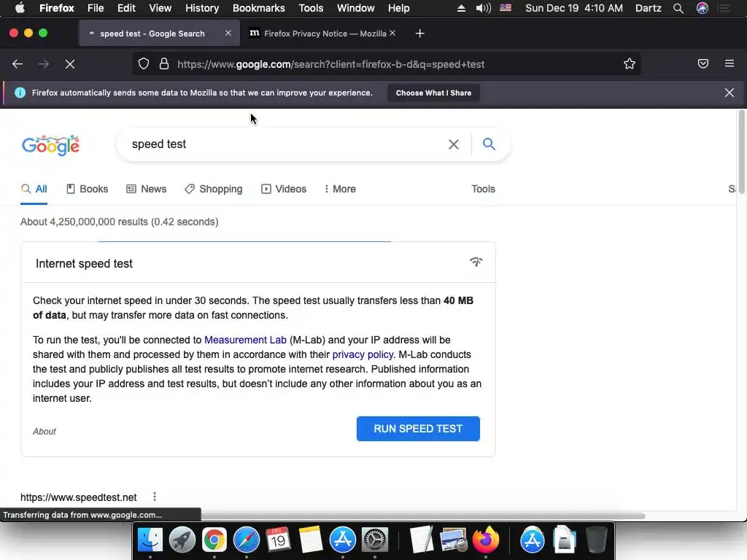
Task: Click the speed test wifi icon
Action: (x=476, y=262)
